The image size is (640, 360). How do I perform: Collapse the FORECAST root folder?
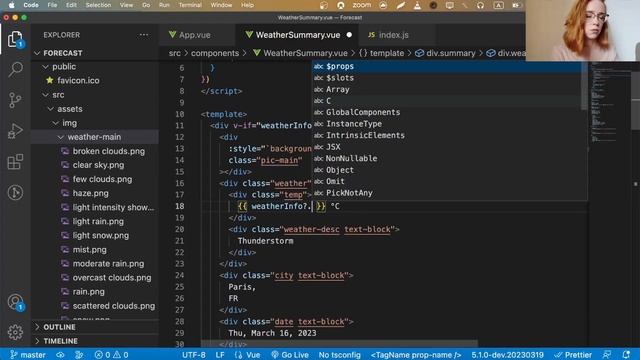[95, 53]
